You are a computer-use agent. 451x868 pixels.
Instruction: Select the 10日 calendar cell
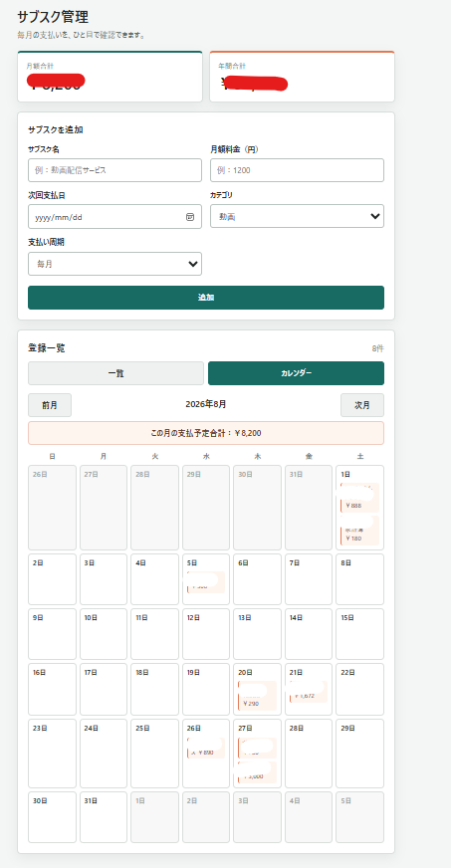point(104,634)
